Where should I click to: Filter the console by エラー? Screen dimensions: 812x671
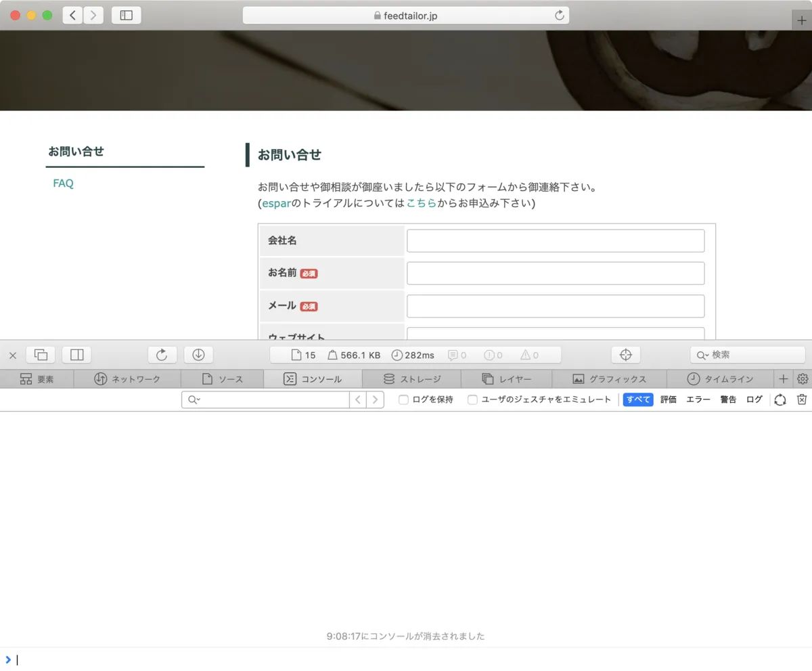(698, 399)
